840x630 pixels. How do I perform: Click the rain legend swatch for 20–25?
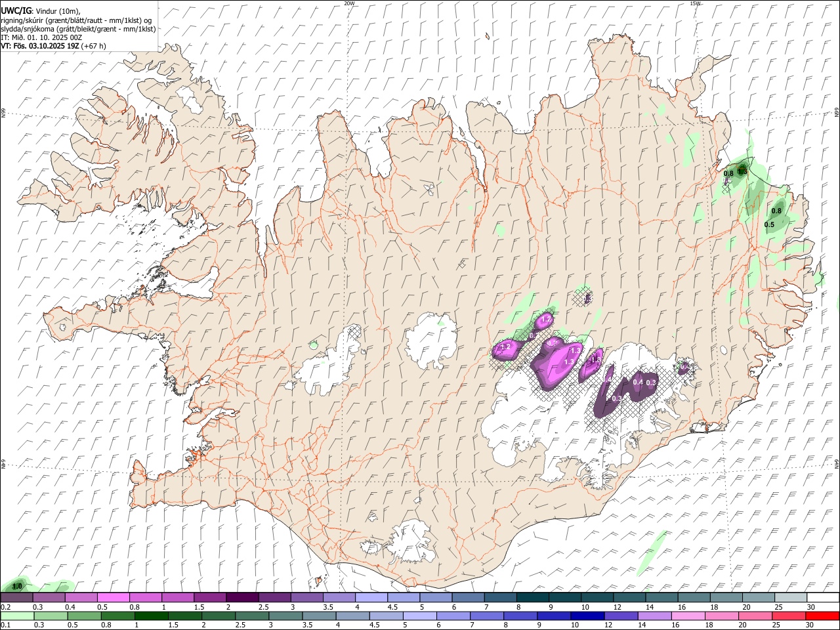[x=755, y=616]
